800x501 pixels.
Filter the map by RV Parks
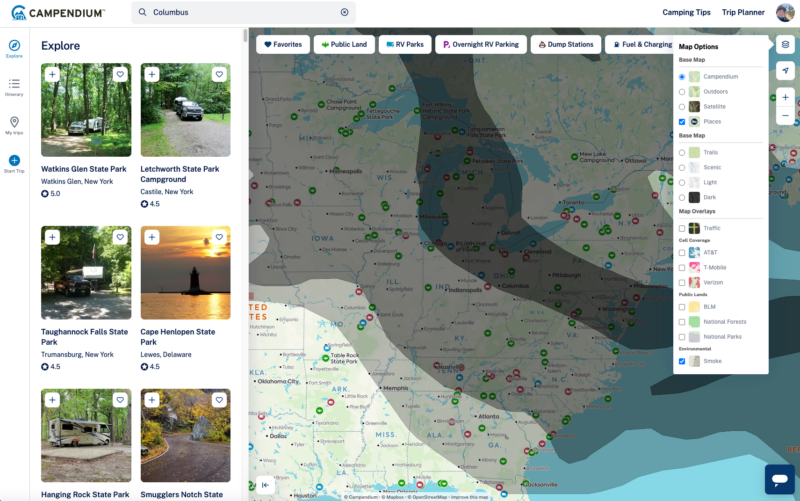(x=405, y=44)
